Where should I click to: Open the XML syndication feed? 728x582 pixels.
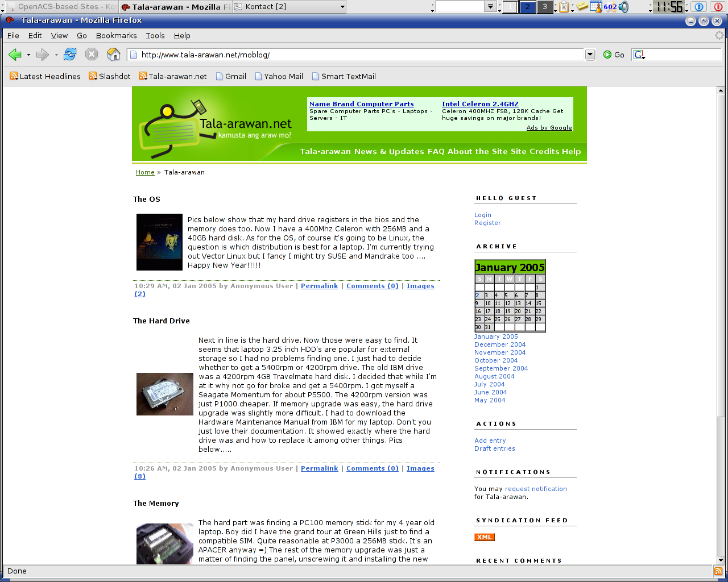pos(484,537)
